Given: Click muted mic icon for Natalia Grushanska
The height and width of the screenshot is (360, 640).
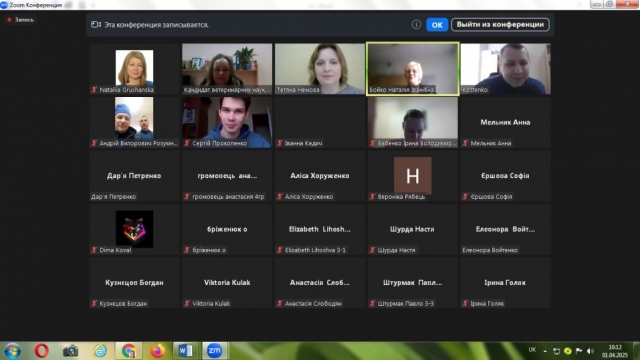Looking at the screenshot, I should pos(94,90).
